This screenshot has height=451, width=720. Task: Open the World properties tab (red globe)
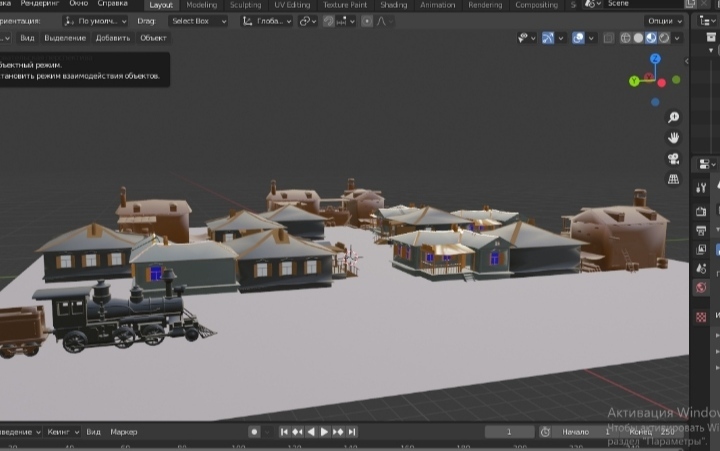coord(702,288)
